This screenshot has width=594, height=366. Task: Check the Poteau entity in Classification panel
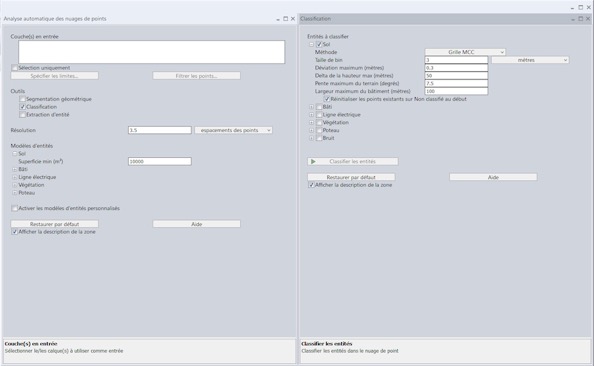coord(319,130)
